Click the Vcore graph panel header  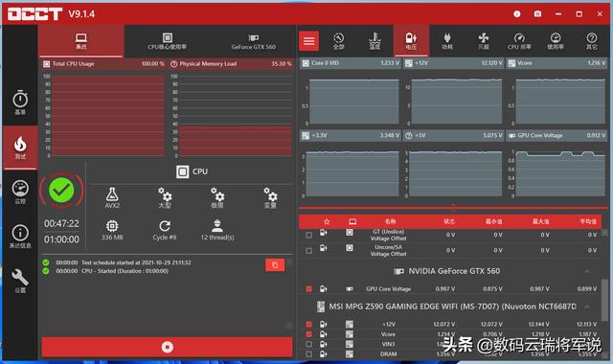coord(556,63)
